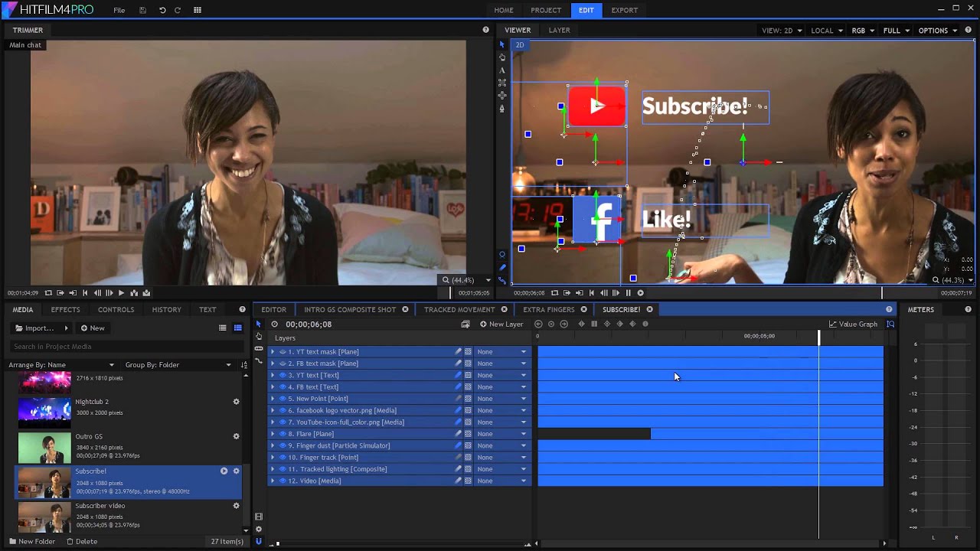This screenshot has height=551, width=980.
Task: Pause playback in the Viewer
Action: pos(629,293)
